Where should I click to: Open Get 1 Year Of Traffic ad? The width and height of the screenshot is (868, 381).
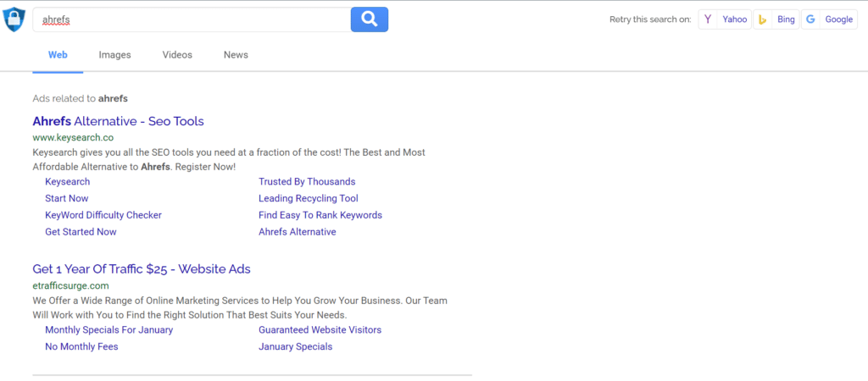pyautogui.click(x=142, y=269)
